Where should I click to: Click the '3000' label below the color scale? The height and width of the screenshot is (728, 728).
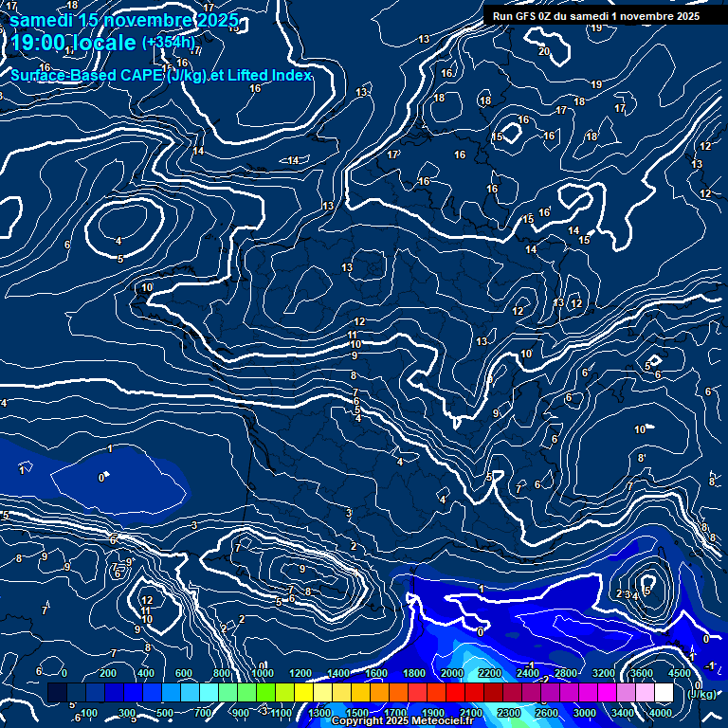[x=585, y=713]
